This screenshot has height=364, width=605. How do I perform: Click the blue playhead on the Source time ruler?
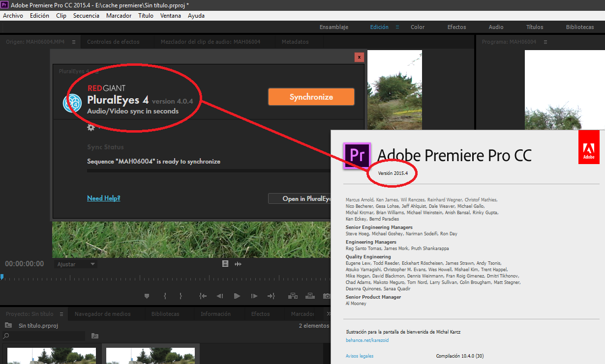point(2,278)
